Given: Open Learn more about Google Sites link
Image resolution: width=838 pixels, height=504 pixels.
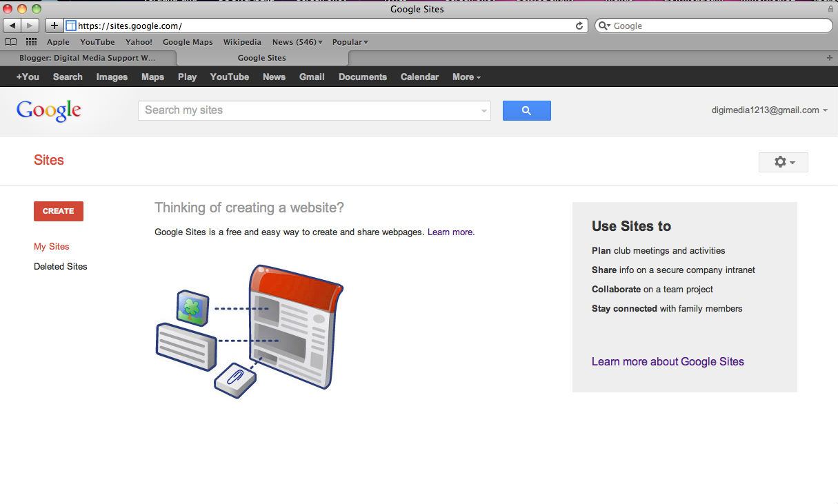Looking at the screenshot, I should pos(668,361).
